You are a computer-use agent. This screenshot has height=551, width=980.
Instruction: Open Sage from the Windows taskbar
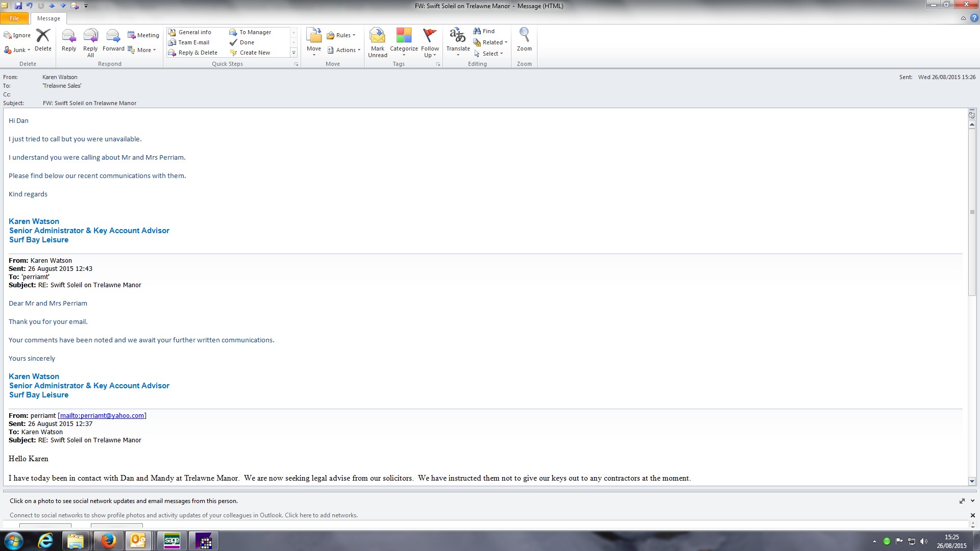click(x=172, y=541)
